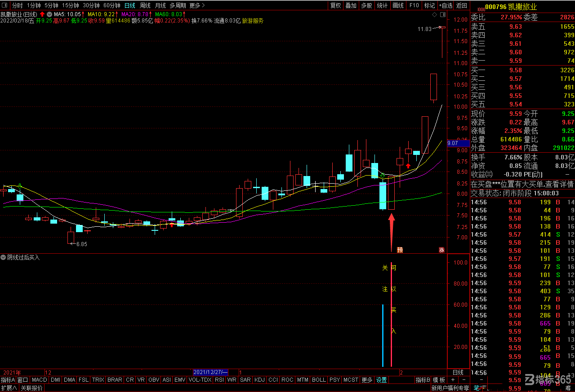Select the WR indicator tab

232,380
